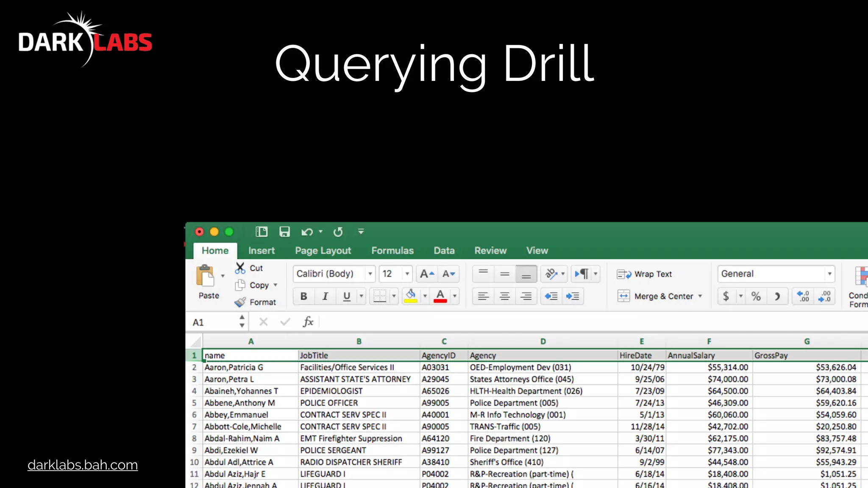The width and height of the screenshot is (868, 488).
Task: Select cell with Aaron,Patricia G
Action: click(x=250, y=367)
